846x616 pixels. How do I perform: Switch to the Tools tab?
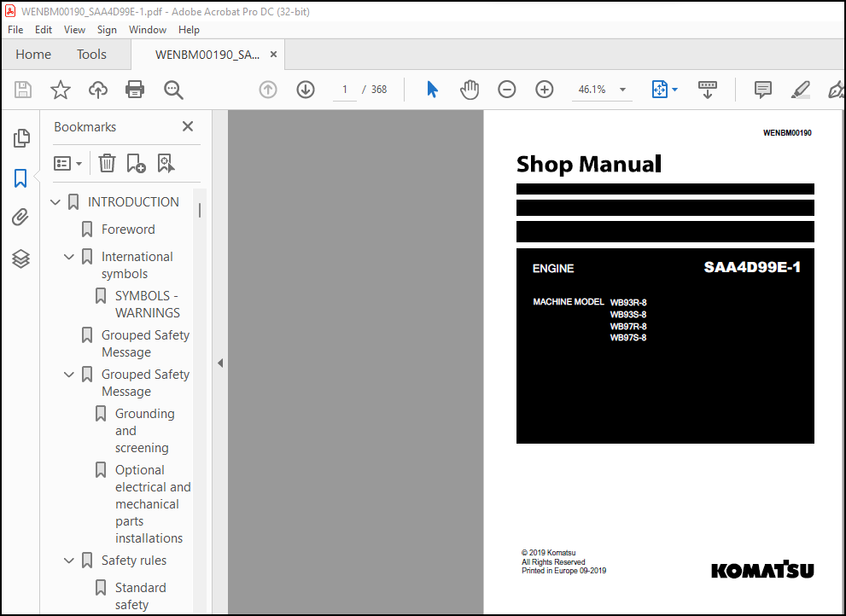pyautogui.click(x=91, y=55)
